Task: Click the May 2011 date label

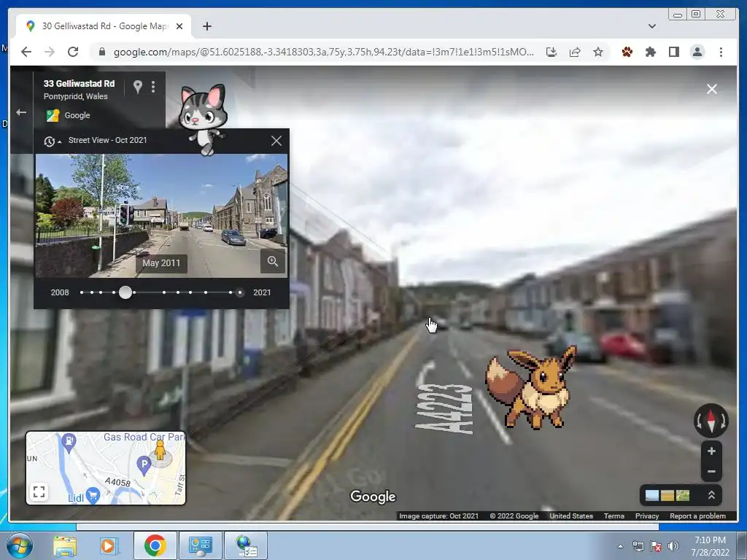Action: pyautogui.click(x=161, y=262)
